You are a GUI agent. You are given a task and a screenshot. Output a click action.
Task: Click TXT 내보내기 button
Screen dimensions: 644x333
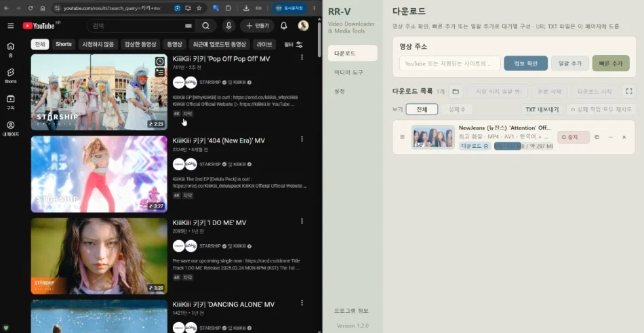[x=542, y=109]
